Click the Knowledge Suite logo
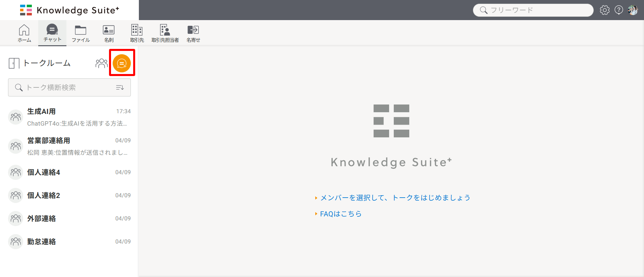This screenshot has width=644, height=277. pyautogui.click(x=69, y=10)
